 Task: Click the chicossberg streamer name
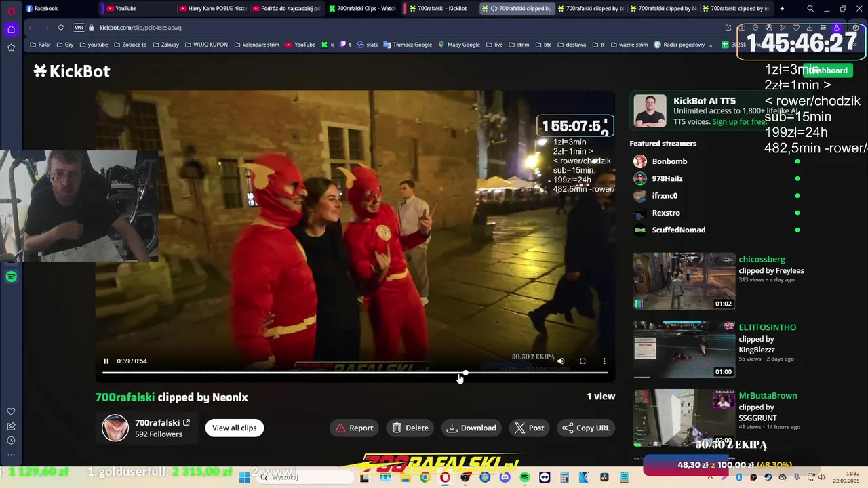tap(762, 259)
